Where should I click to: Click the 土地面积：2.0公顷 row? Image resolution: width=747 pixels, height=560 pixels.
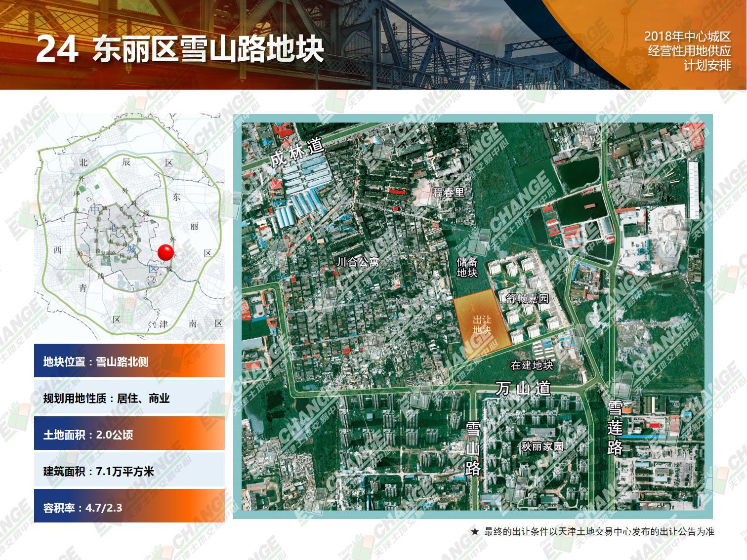[129, 434]
